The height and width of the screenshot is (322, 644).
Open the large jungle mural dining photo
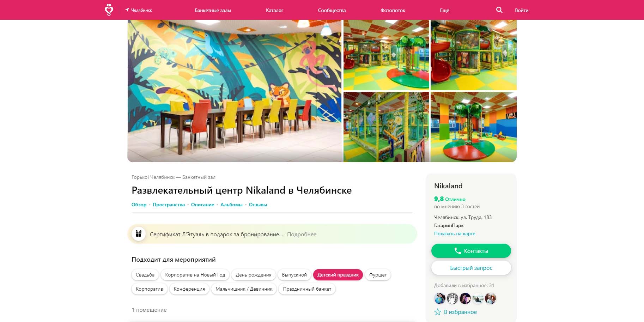pos(235,91)
